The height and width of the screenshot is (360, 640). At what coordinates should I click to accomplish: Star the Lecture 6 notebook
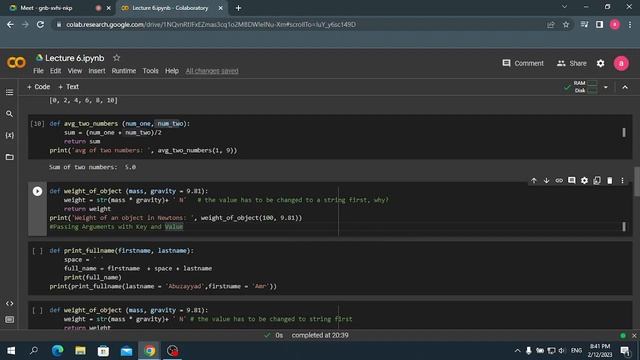click(116, 58)
